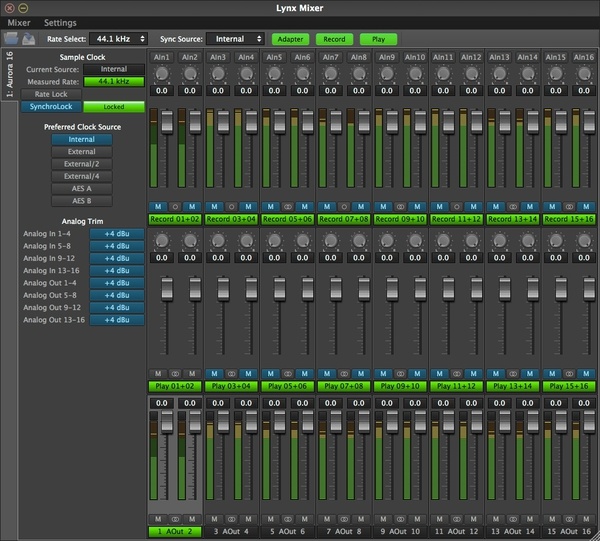This screenshot has height=541, width=600.
Task: Click the stereo link icon for Record 15+16
Action: 568,206
